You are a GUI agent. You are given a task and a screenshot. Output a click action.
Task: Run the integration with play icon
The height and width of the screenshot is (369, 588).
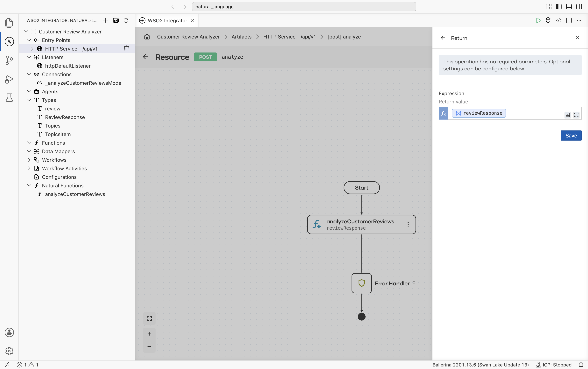coord(538,20)
